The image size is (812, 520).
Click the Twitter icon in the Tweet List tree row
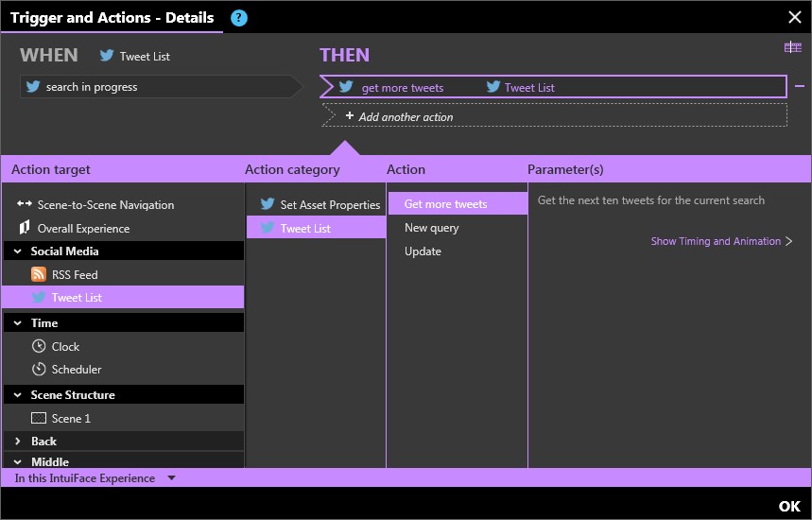click(x=39, y=297)
